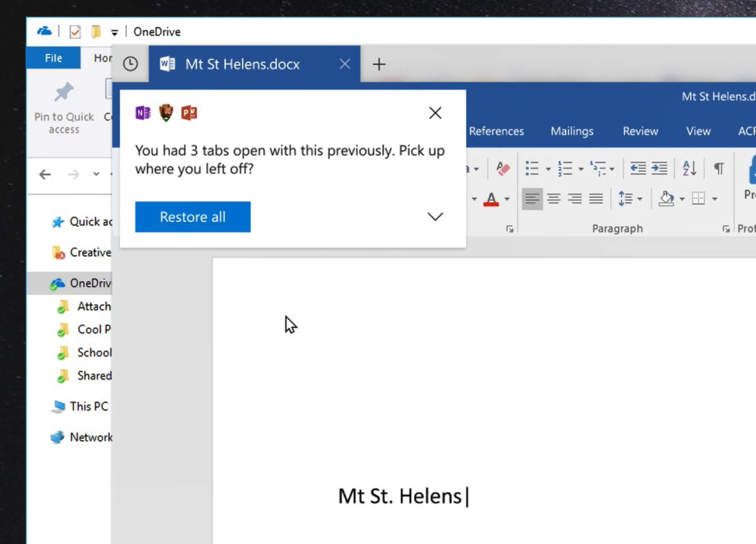Apply numbered list formatting
Image resolution: width=756 pixels, height=544 pixels.
tap(565, 168)
